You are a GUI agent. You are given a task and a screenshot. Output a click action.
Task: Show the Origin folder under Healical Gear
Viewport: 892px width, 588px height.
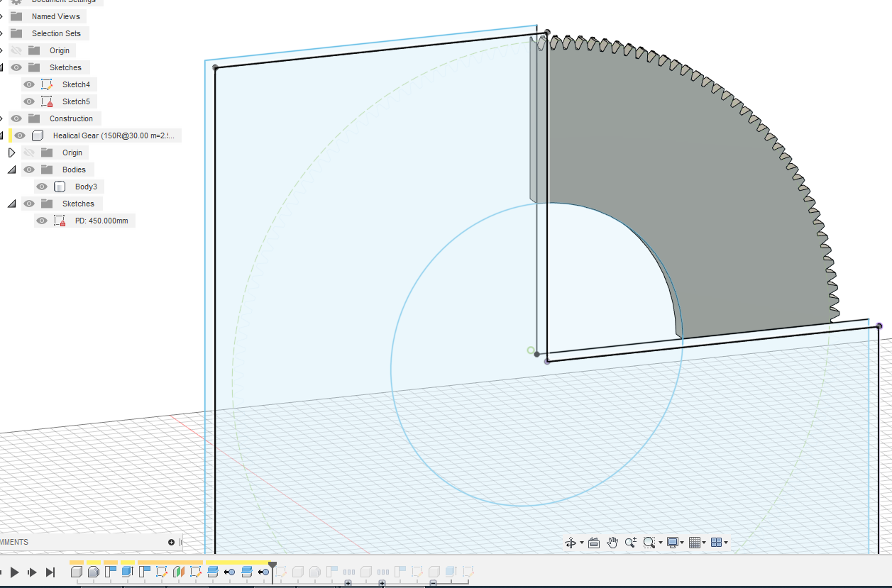(x=29, y=152)
